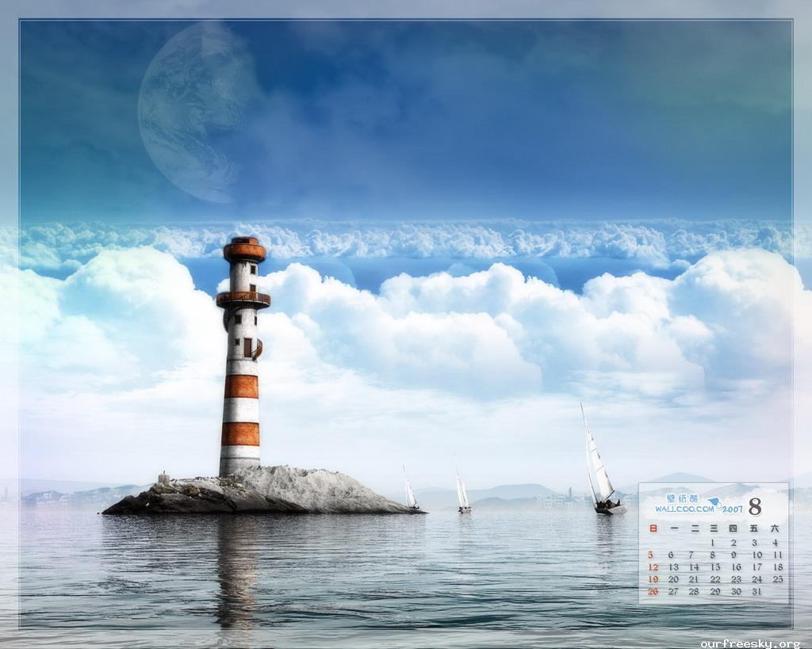The height and width of the screenshot is (649, 812).
Task: Select the large month number 8
Action: (x=754, y=506)
